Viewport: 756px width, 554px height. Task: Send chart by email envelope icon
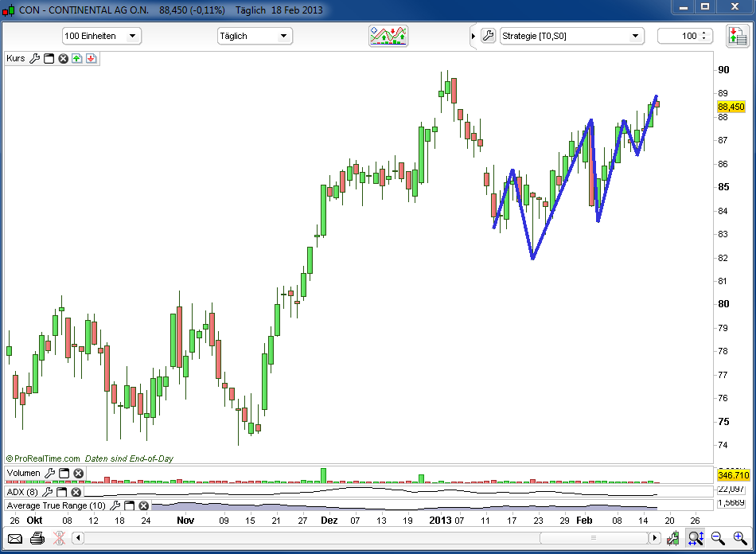tap(15, 539)
